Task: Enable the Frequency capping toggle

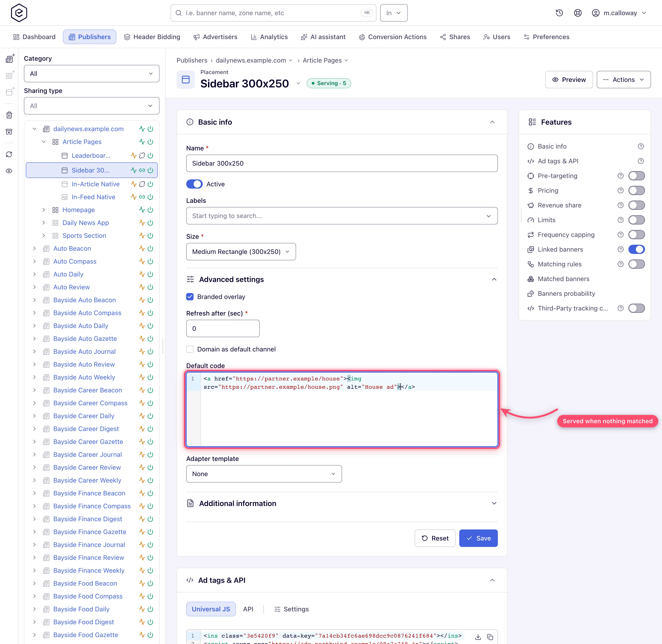Action: (637, 235)
